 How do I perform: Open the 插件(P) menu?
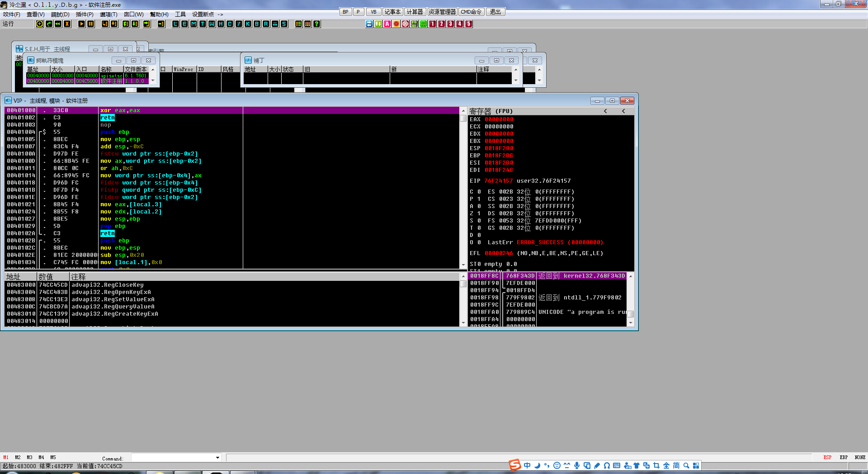point(85,14)
